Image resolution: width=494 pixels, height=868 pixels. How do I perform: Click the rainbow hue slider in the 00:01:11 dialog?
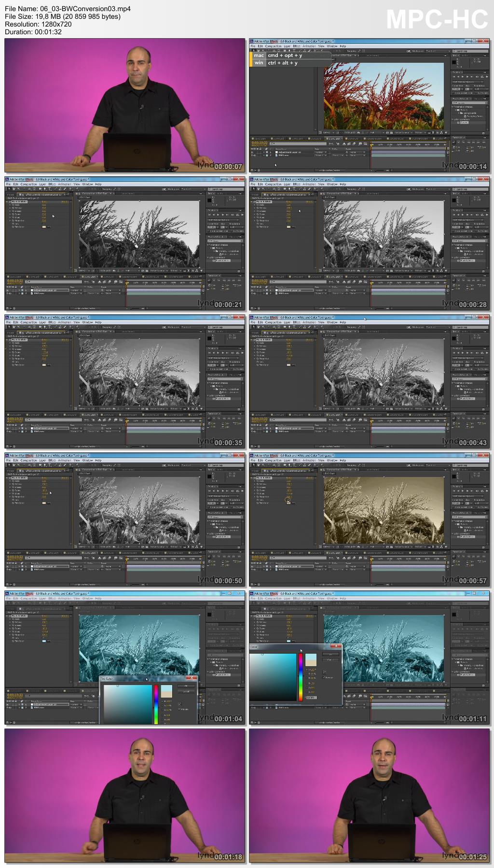click(x=301, y=677)
